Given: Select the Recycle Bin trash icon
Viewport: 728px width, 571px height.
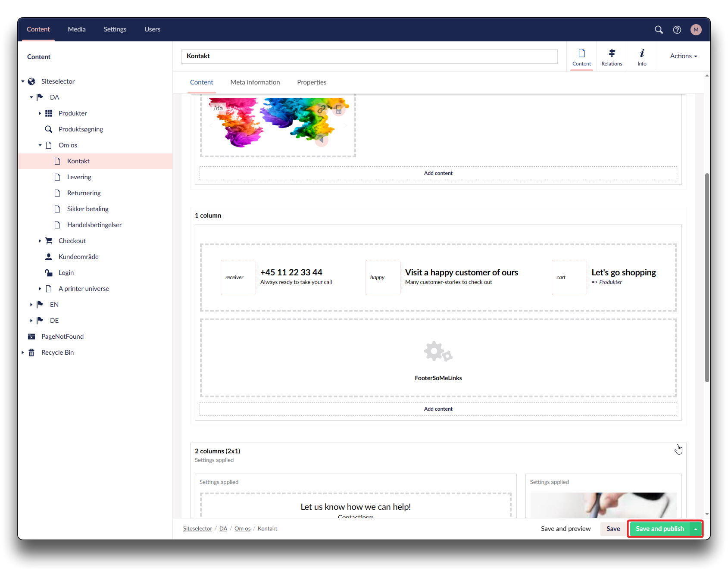Looking at the screenshot, I should [31, 353].
